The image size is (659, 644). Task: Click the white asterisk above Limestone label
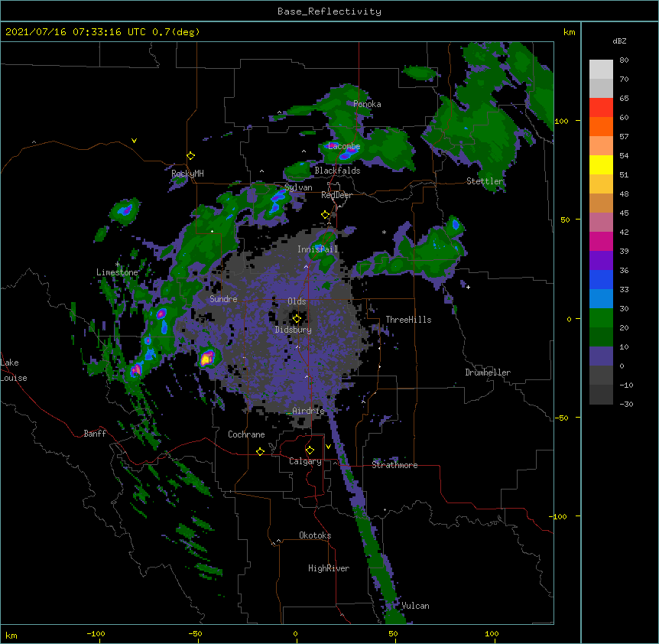tap(118, 265)
